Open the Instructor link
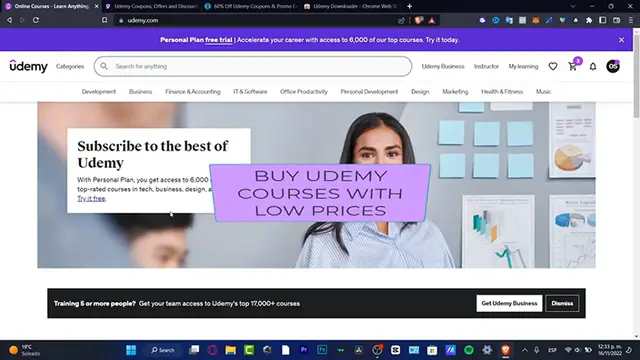The image size is (640, 360). [486, 67]
